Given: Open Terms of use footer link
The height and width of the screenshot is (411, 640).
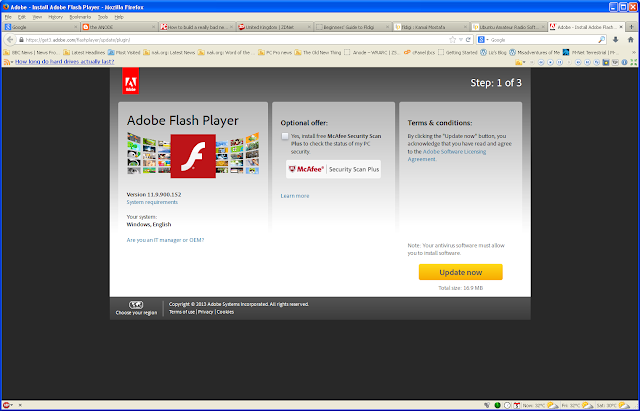Looking at the screenshot, I should [x=182, y=312].
